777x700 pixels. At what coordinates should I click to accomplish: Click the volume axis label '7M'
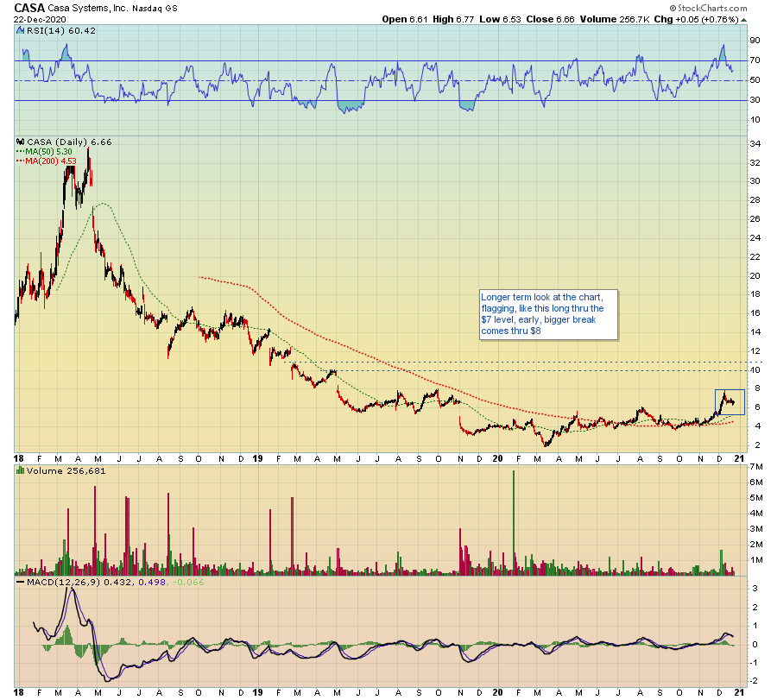click(x=756, y=467)
